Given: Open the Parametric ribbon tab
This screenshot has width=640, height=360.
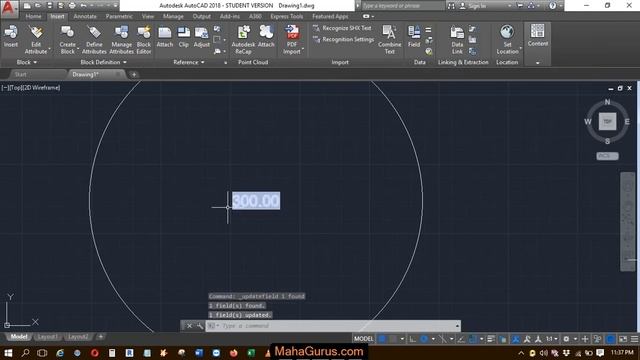Looking at the screenshot, I should (119, 16).
